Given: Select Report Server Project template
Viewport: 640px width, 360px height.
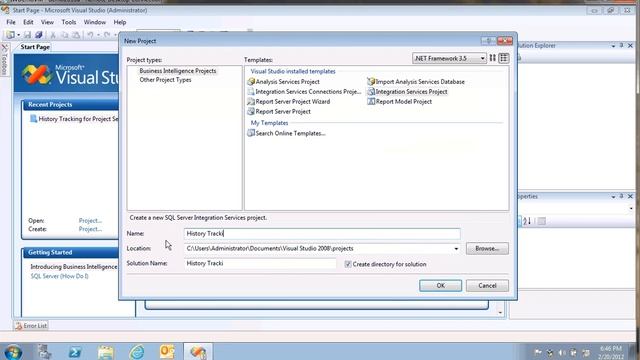Looking at the screenshot, I should [x=279, y=111].
